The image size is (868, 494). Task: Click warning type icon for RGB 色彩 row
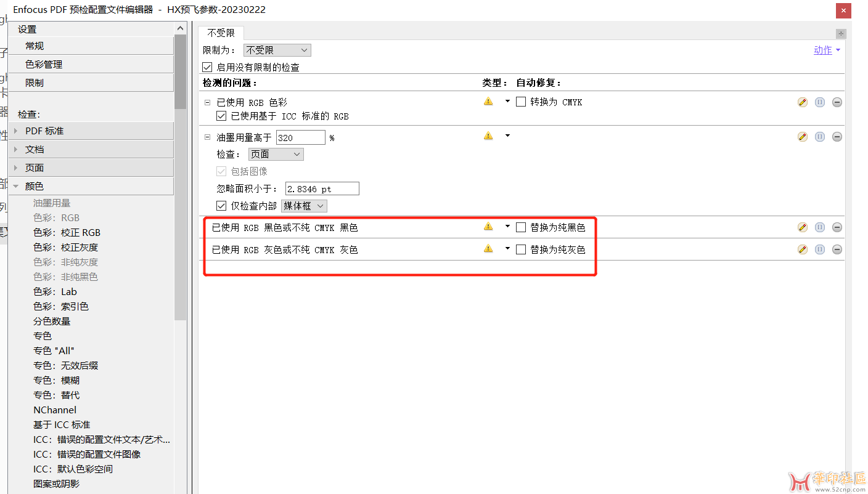tap(488, 102)
